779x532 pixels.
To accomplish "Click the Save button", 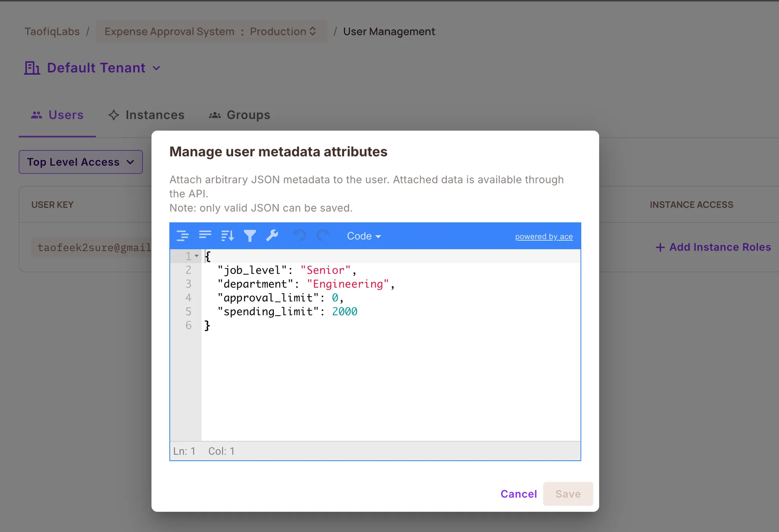I will click(568, 494).
